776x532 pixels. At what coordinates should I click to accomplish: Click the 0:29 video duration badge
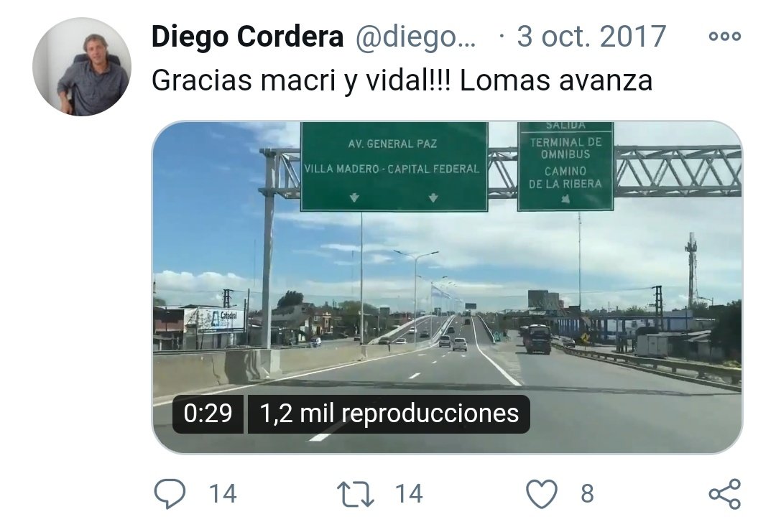pyautogui.click(x=208, y=414)
